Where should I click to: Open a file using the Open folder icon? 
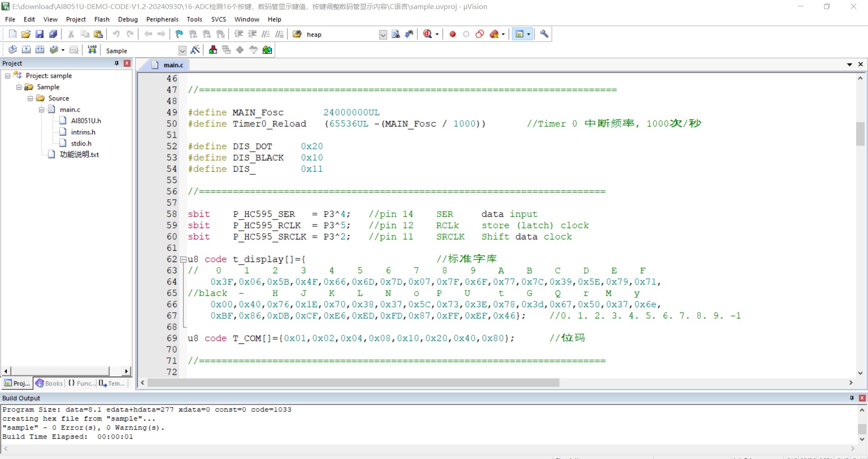tap(26, 34)
